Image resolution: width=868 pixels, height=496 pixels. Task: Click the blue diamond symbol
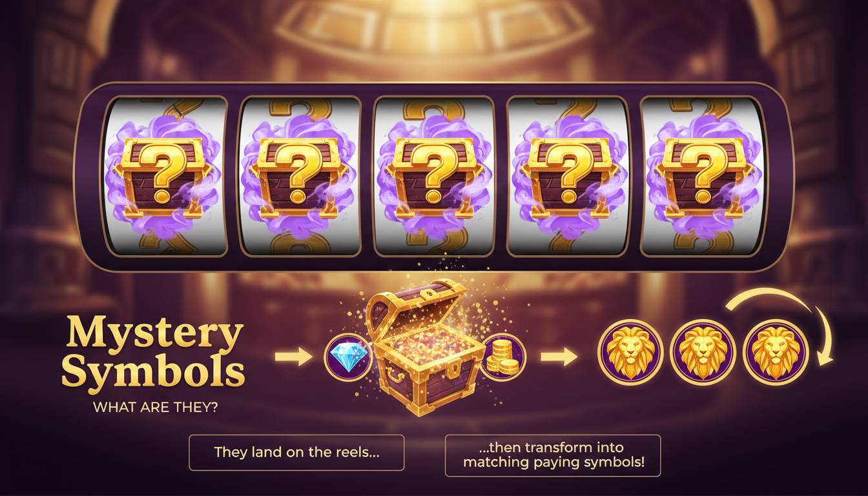(347, 356)
